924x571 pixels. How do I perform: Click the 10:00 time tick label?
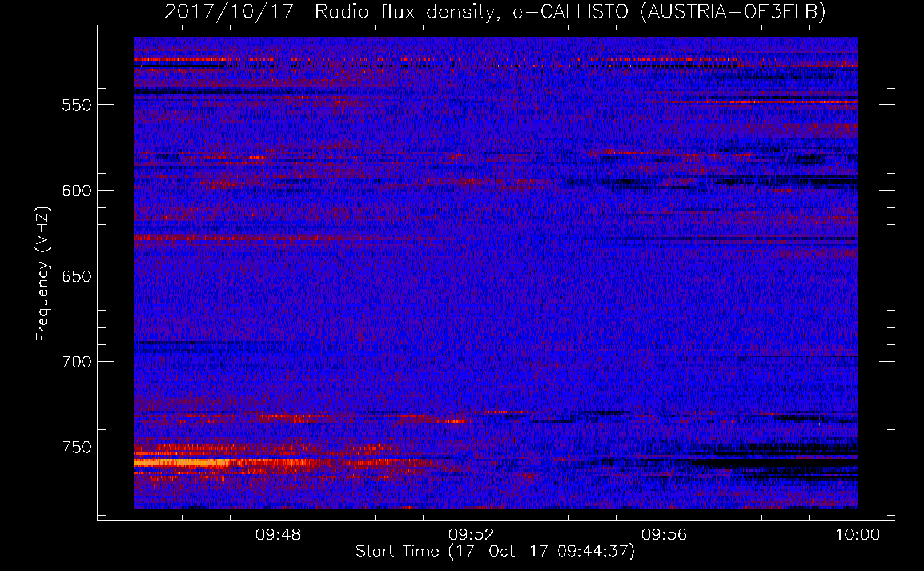tap(857, 535)
